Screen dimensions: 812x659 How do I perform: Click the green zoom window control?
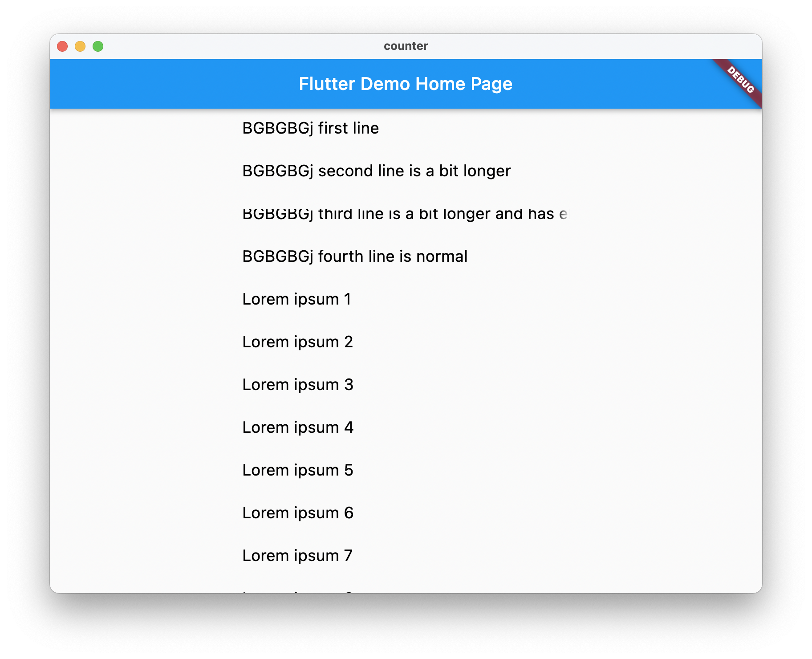[98, 46]
